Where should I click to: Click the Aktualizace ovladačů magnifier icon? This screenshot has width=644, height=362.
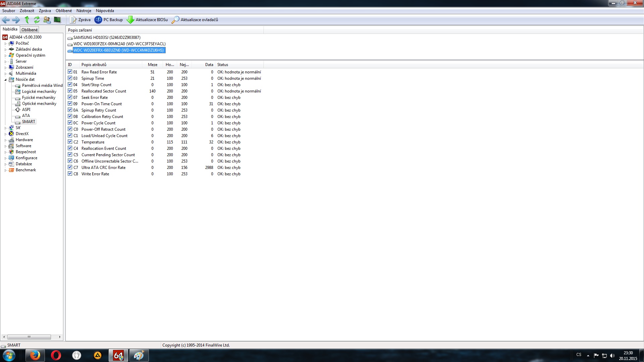pyautogui.click(x=175, y=20)
